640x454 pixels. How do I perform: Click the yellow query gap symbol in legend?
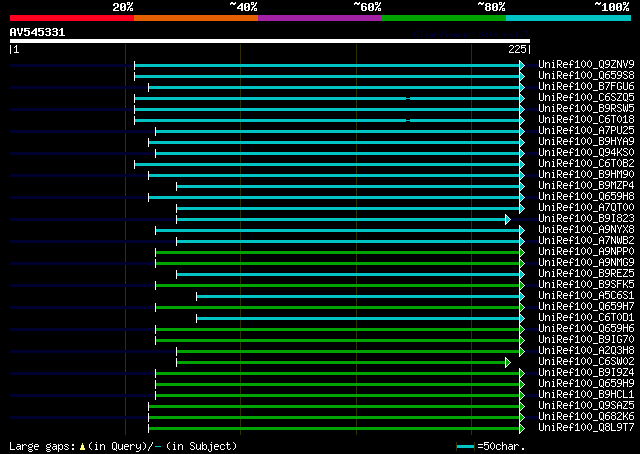[x=82, y=447]
